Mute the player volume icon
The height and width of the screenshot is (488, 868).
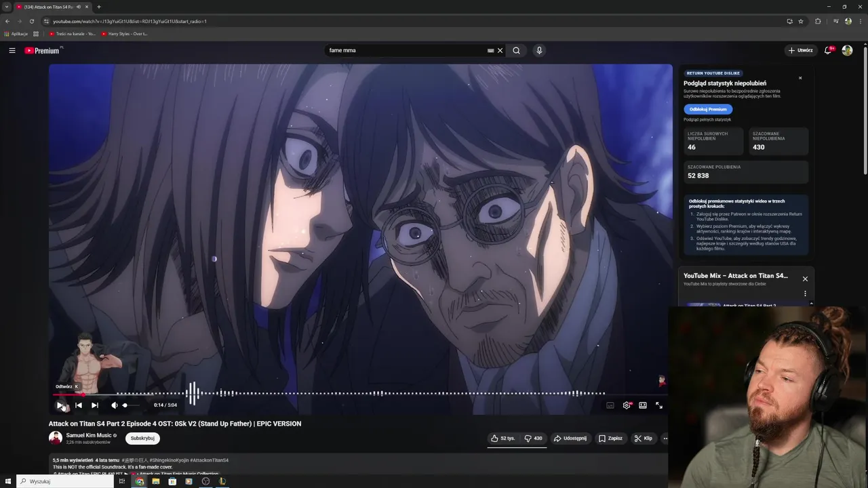click(114, 405)
